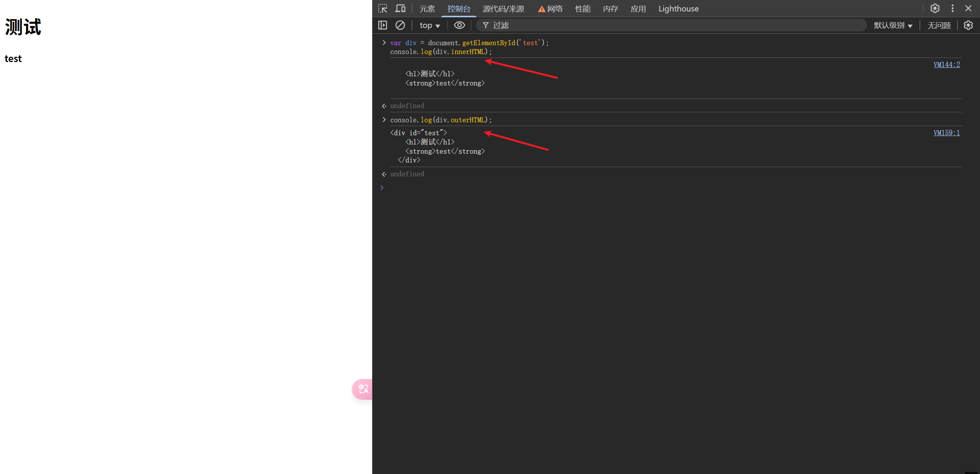Click the network warning triangle icon
This screenshot has height=474, width=980.
pos(541,9)
